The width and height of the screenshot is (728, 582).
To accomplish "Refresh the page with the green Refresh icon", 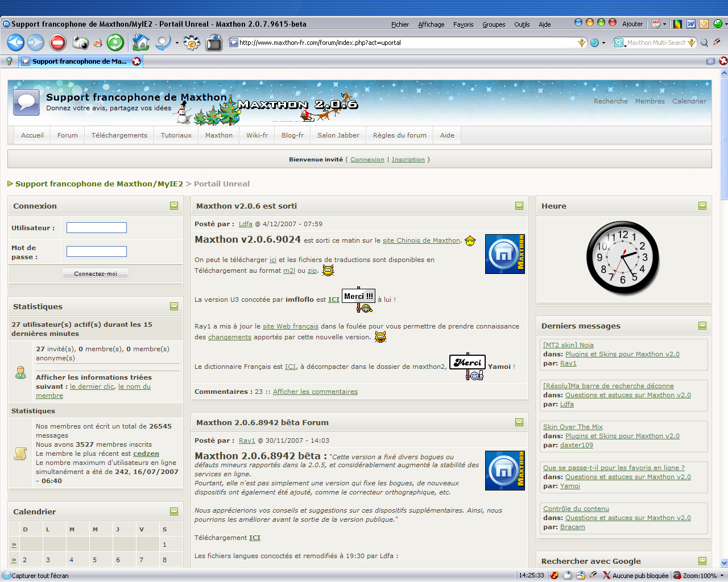I will 115,43.
